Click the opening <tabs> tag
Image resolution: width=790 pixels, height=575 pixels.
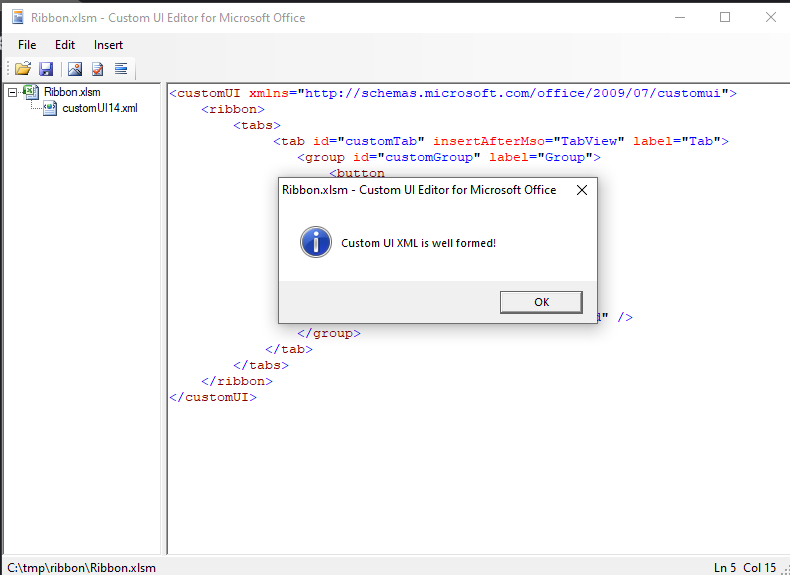257,125
